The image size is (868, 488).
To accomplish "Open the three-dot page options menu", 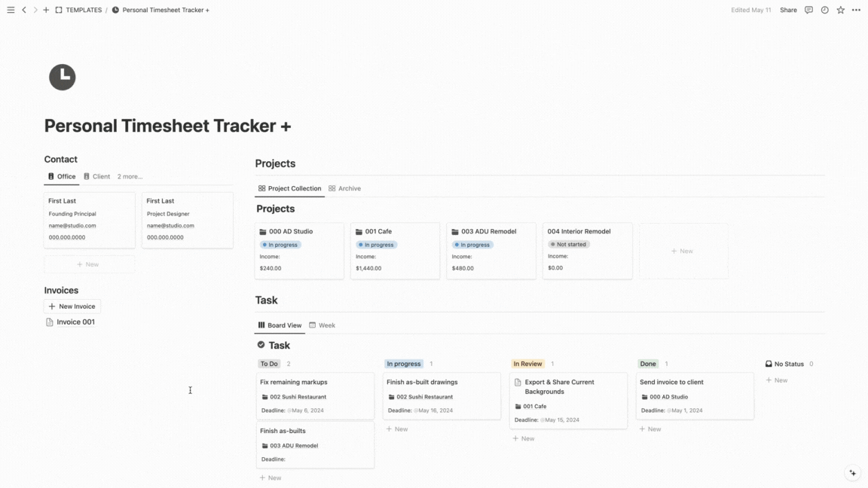I will coord(856,10).
